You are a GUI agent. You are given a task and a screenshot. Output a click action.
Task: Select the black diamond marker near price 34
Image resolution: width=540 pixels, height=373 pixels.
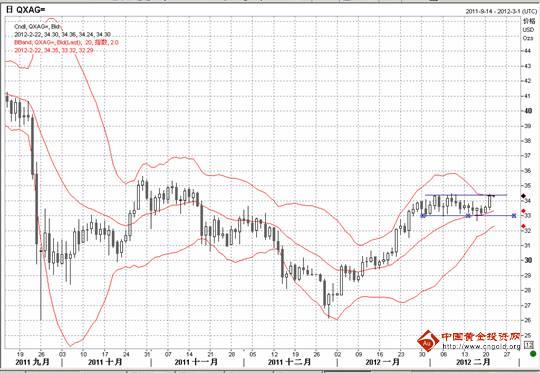coord(523,196)
